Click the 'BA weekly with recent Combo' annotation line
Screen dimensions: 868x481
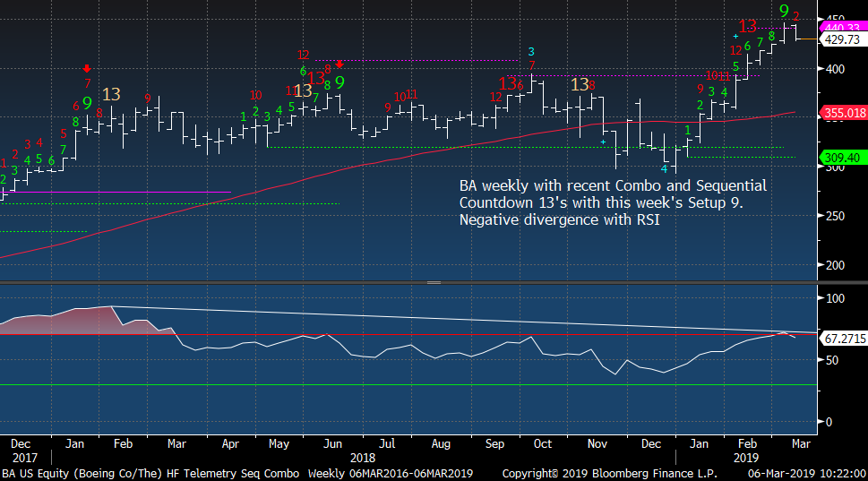point(613,185)
